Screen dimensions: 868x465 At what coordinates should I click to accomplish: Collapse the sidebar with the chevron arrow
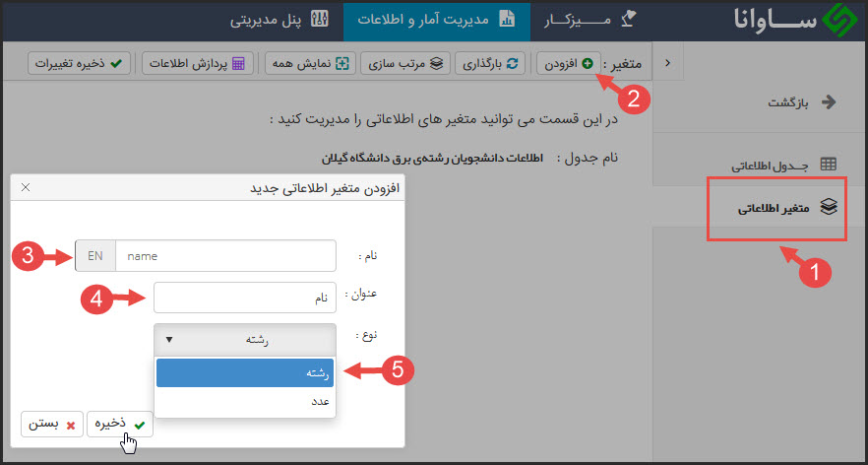coord(667,63)
